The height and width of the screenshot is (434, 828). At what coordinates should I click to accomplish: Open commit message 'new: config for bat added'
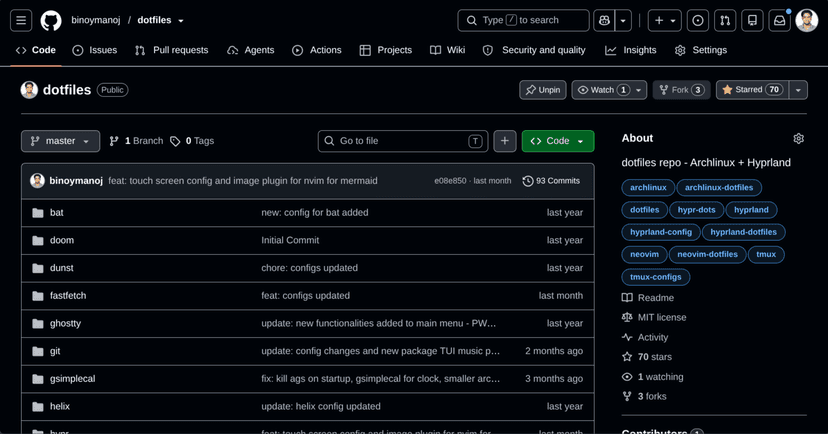315,213
